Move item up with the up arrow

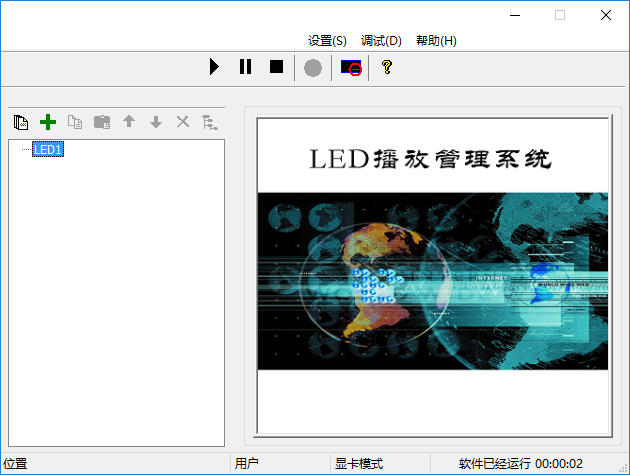[x=129, y=121]
